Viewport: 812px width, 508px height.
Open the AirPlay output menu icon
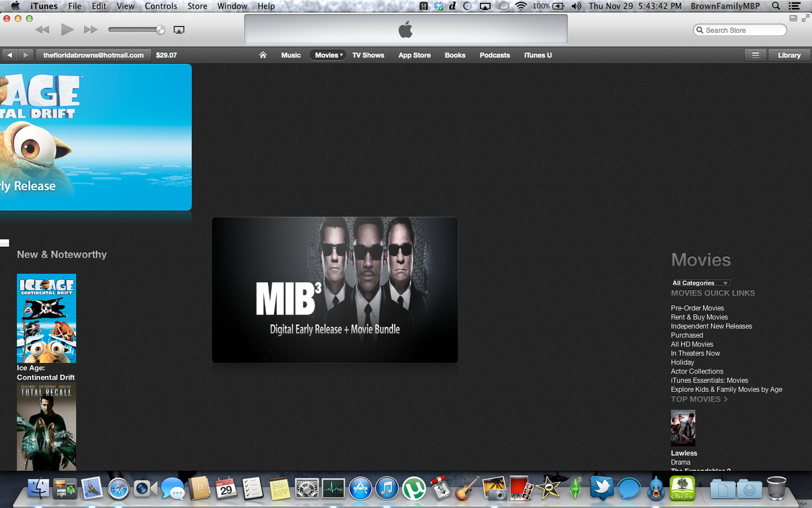pos(179,30)
